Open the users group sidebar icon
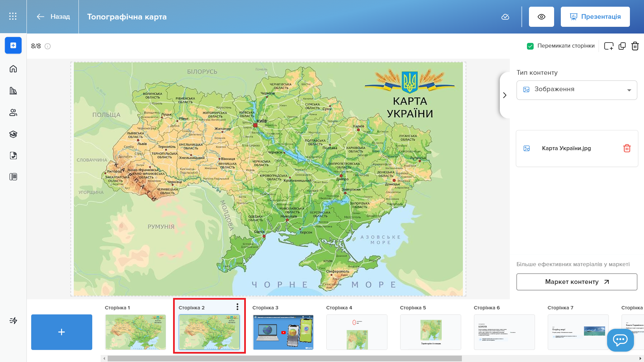 [x=13, y=113]
